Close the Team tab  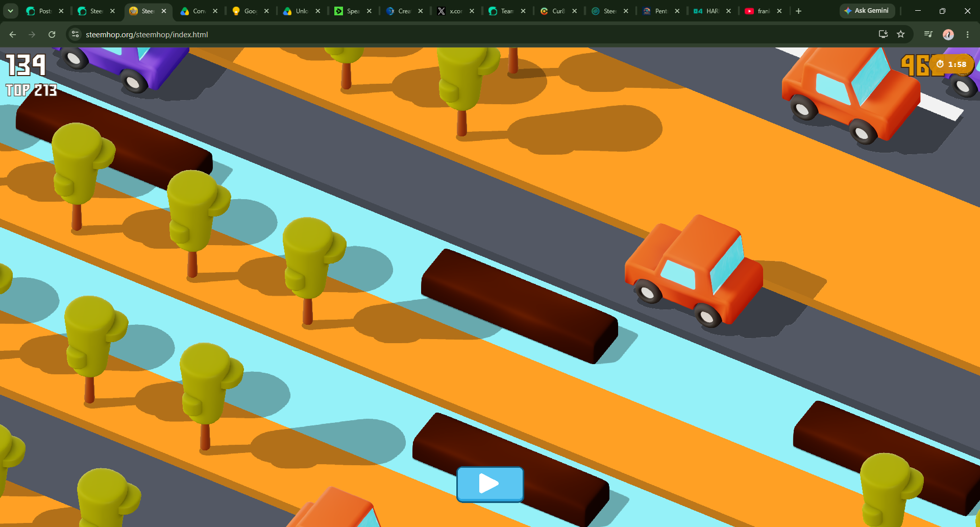pos(523,11)
